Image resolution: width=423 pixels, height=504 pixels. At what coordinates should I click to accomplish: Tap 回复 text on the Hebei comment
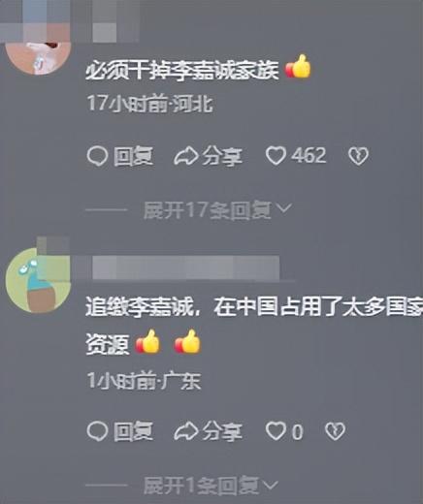point(133,156)
